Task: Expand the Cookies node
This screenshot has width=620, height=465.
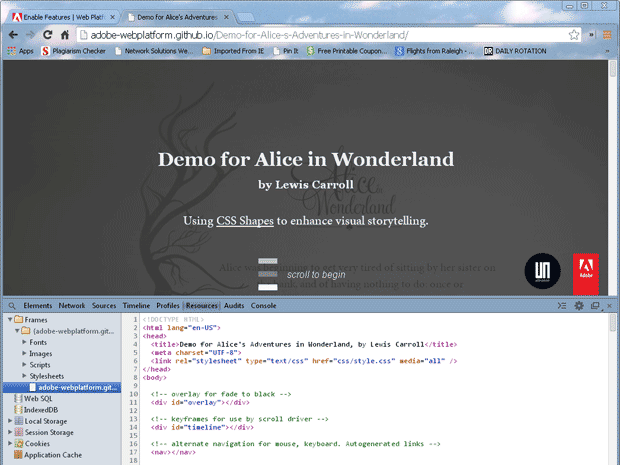Action: [x=10, y=444]
